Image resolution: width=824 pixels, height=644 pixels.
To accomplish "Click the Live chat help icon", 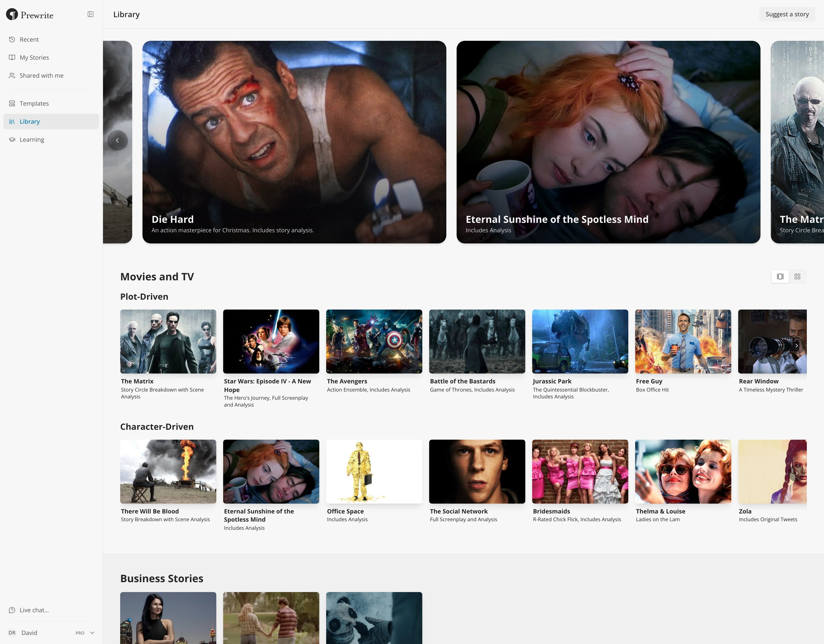I will point(12,610).
